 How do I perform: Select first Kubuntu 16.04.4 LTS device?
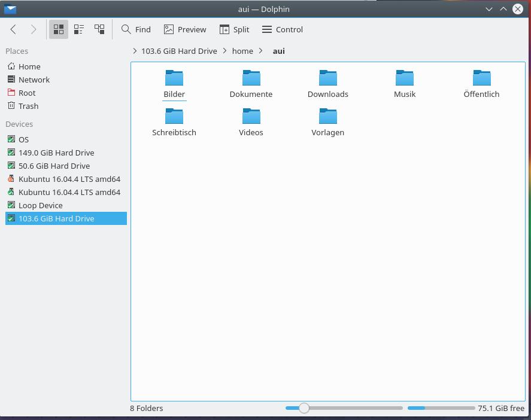(x=69, y=179)
